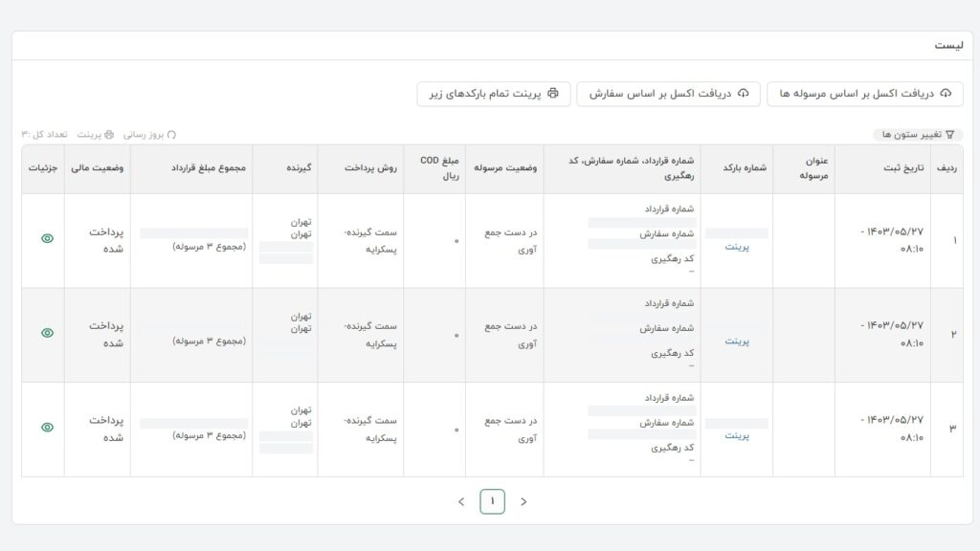Show details of row ۲ via eye icon
Viewport: 980px width, 551px height.
(47, 333)
